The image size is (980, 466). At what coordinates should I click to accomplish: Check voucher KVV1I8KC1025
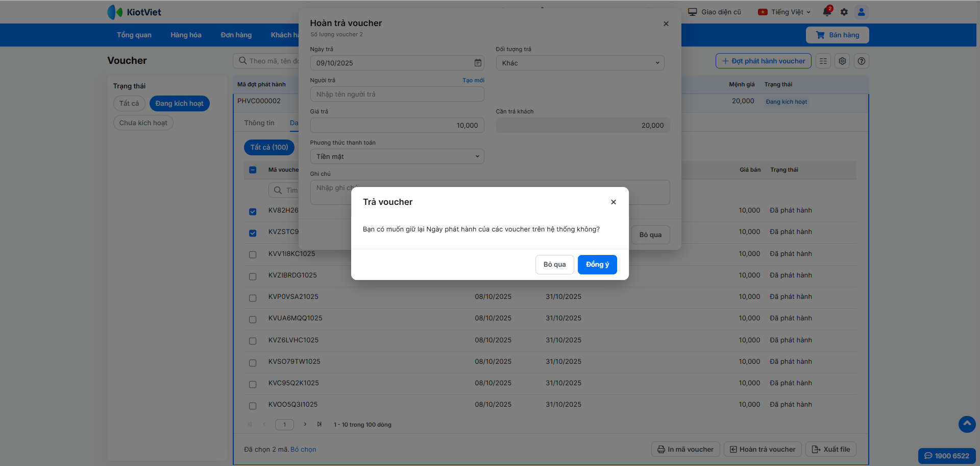coord(253,254)
